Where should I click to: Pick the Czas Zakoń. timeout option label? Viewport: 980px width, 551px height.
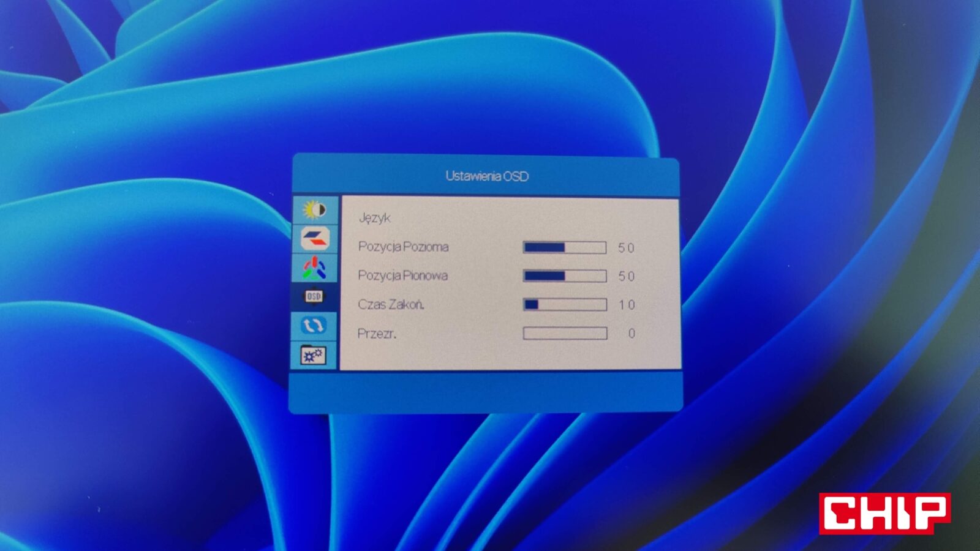(x=391, y=304)
